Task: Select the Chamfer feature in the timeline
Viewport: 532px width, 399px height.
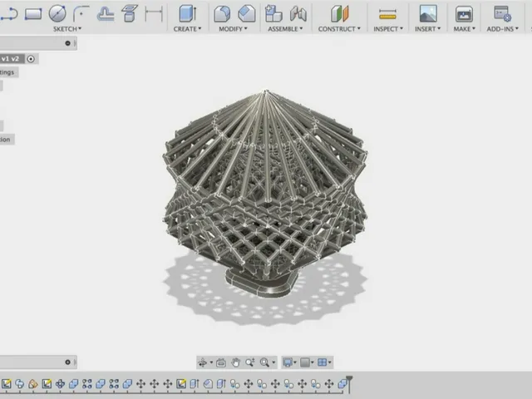Action: (x=208, y=384)
